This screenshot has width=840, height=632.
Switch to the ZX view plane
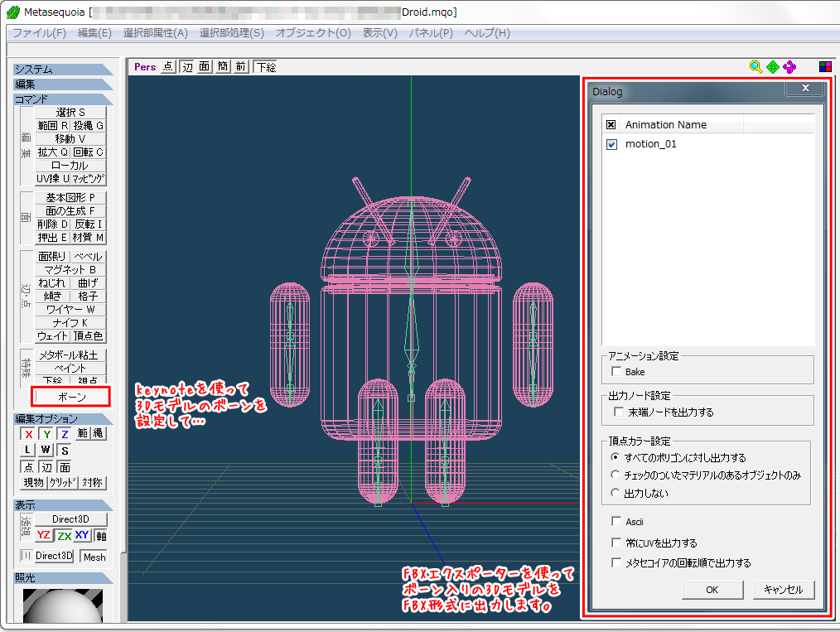tap(65, 535)
